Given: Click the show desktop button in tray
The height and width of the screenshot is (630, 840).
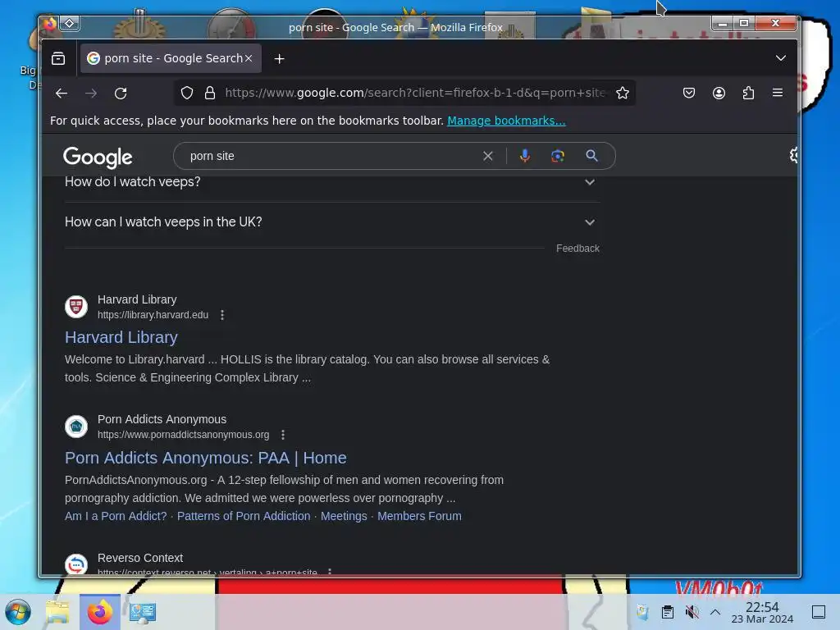Looking at the screenshot, I should (819, 612).
